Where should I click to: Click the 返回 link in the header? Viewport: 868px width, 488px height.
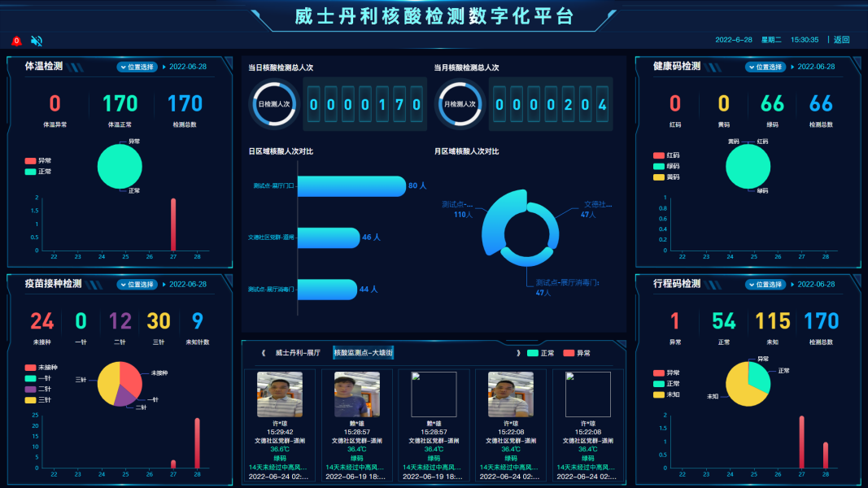click(x=841, y=40)
